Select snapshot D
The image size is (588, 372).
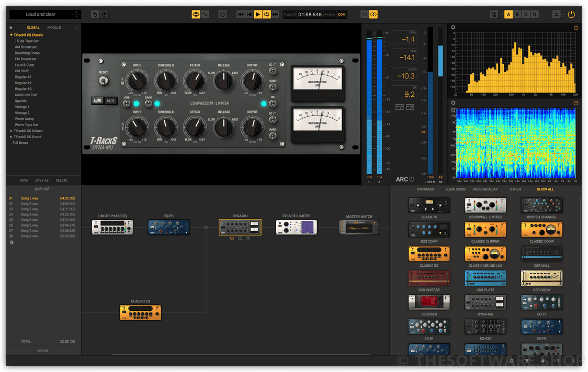pyautogui.click(x=534, y=14)
